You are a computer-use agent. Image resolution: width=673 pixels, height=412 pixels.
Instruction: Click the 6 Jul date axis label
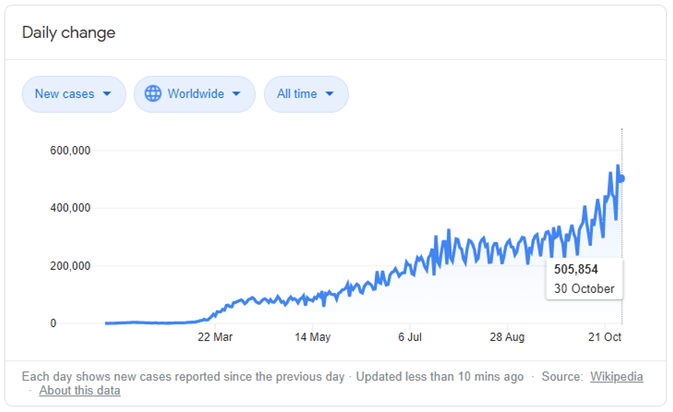click(x=411, y=339)
